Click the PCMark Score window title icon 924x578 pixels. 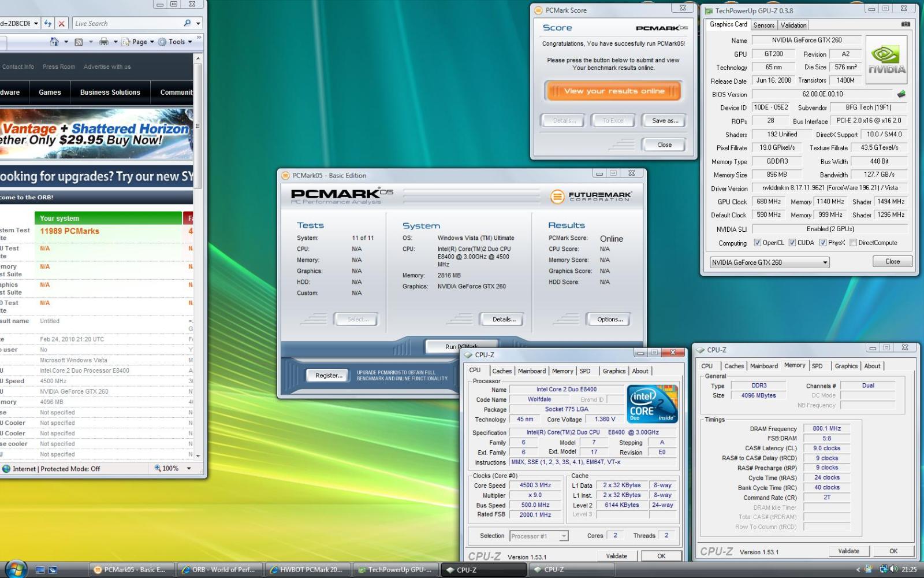pyautogui.click(x=539, y=10)
